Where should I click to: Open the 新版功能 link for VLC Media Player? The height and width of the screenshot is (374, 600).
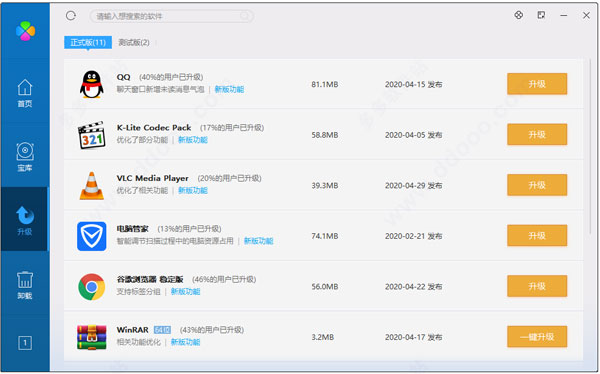[193, 190]
